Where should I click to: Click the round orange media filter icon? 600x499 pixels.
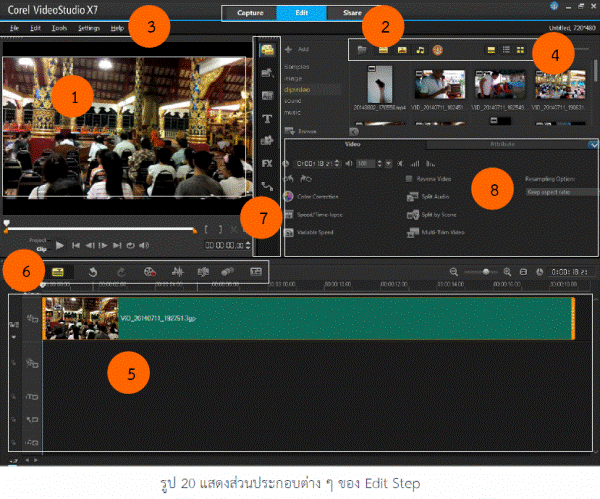coord(438,50)
